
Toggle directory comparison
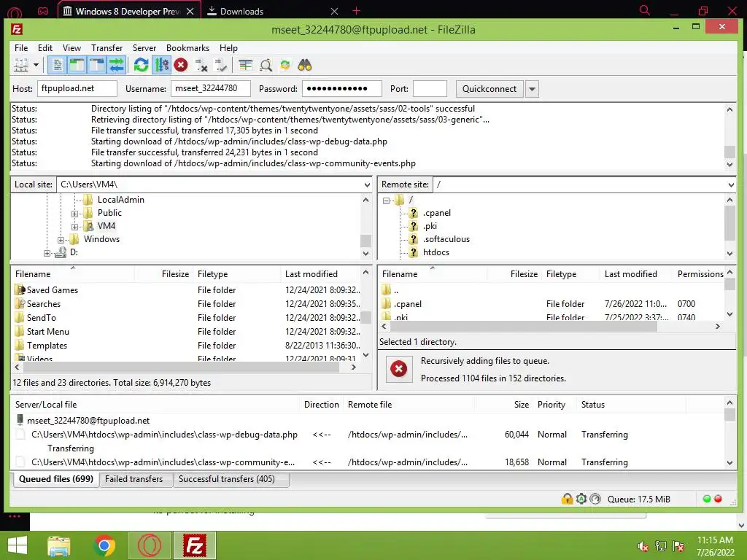(x=266, y=65)
